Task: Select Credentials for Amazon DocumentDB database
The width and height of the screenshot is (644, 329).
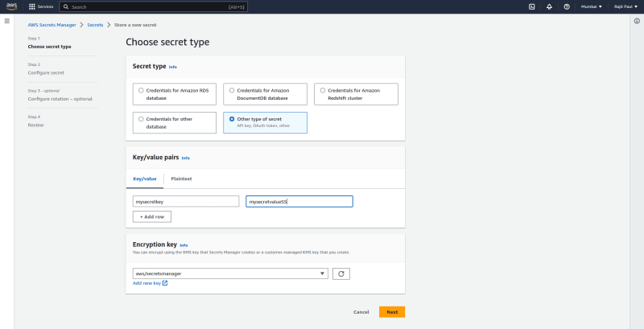Action: coord(266,94)
